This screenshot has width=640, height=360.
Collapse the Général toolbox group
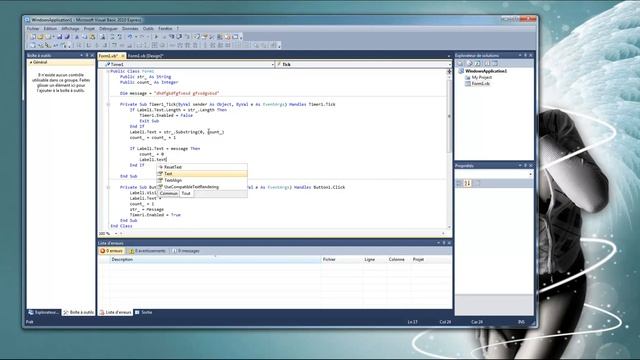click(31, 62)
